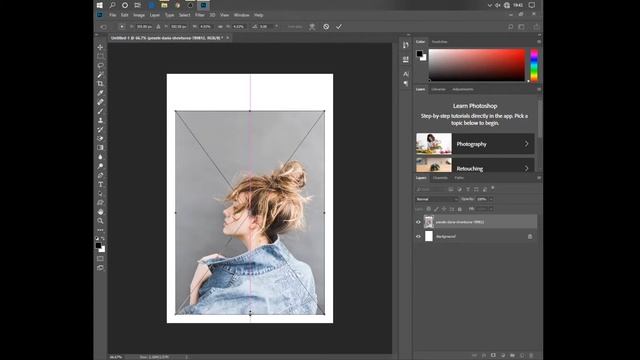Switch to the Channels tab
Screen dimensions: 640x360
pyautogui.click(x=440, y=178)
